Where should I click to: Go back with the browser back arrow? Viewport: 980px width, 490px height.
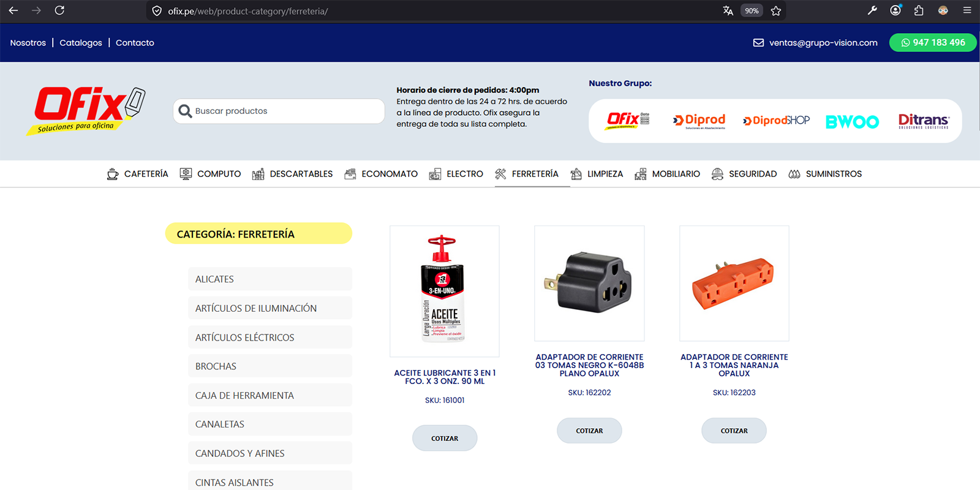coord(13,10)
